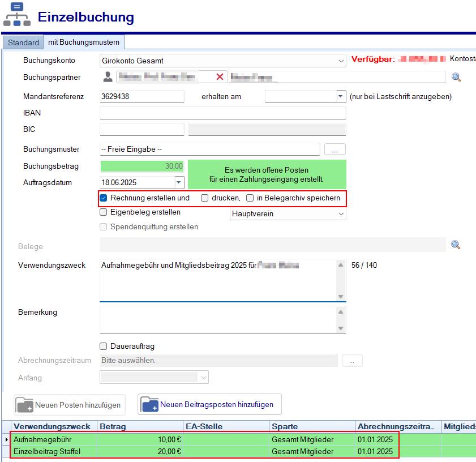476x462 pixels.
Task: Click Neuen Beitragsposten hinzufügen
Action: coord(208,404)
